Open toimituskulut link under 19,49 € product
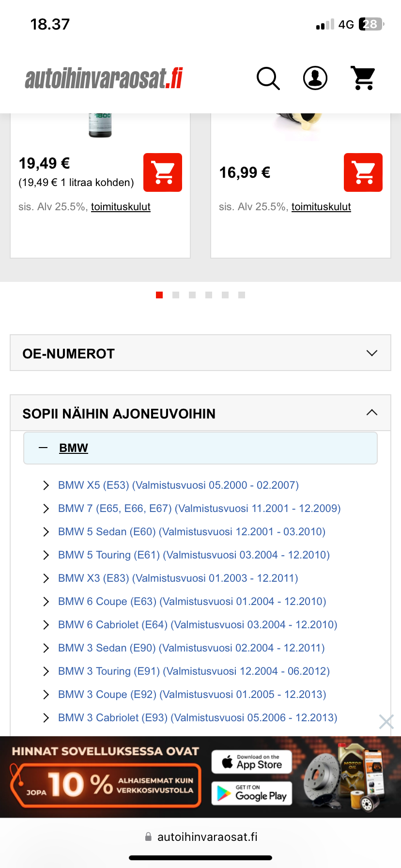This screenshot has height=868, width=401. (121, 207)
